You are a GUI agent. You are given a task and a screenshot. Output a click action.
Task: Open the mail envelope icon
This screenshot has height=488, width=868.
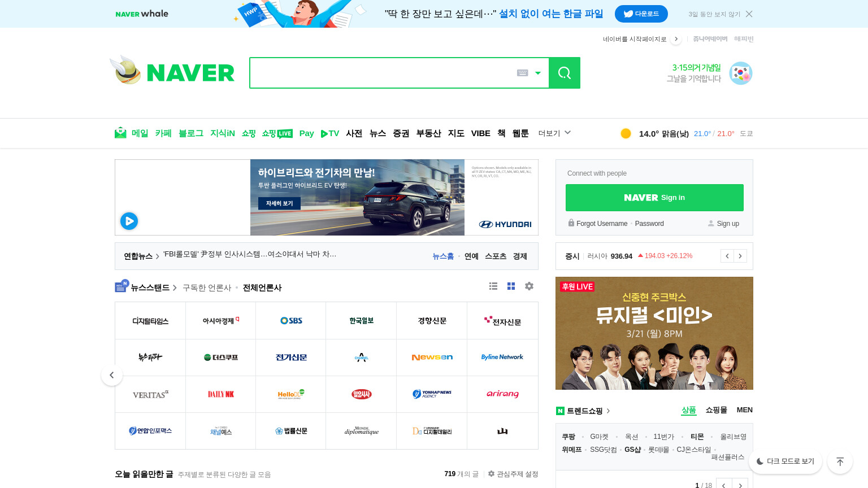pyautogui.click(x=120, y=133)
